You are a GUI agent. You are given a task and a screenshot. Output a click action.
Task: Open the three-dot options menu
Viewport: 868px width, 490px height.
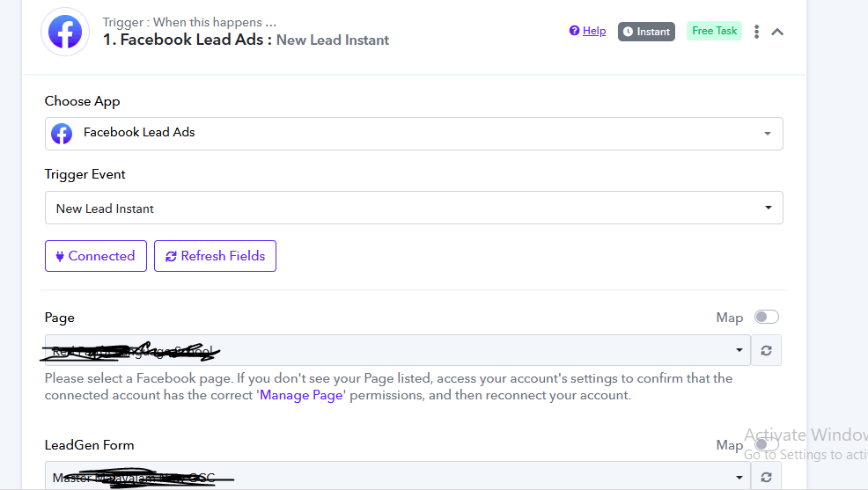pos(756,32)
